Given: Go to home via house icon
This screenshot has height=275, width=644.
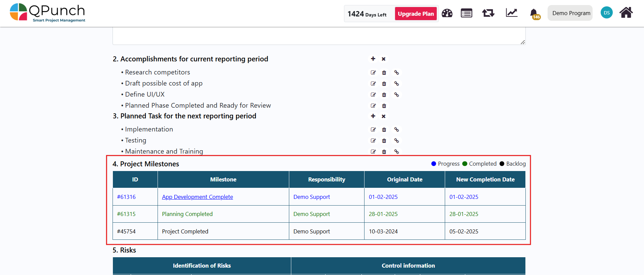Looking at the screenshot, I should click(x=626, y=13).
